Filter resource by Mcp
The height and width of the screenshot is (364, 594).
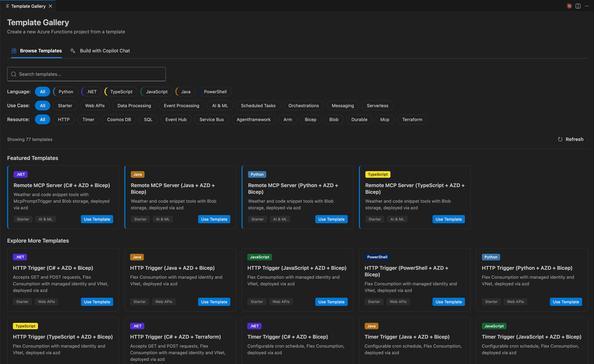(x=385, y=120)
